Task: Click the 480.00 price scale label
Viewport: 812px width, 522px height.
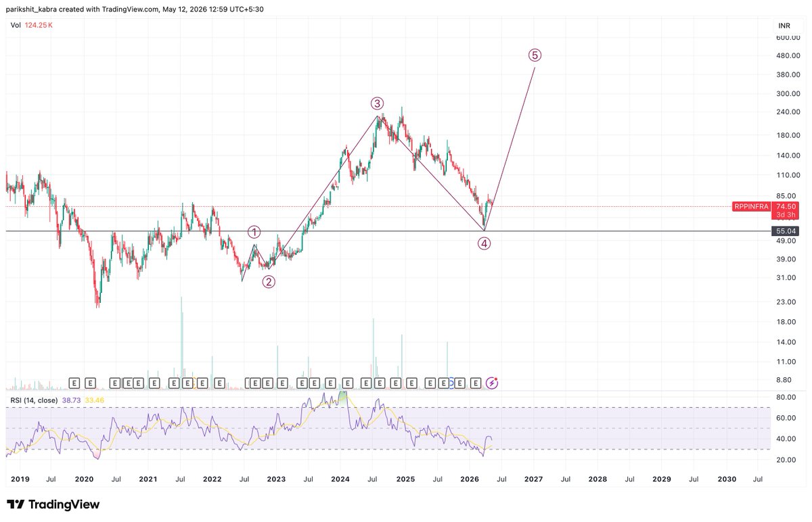Action: coord(788,55)
